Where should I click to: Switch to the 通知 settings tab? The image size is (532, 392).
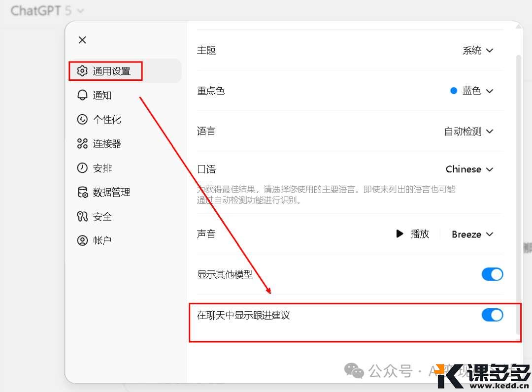click(102, 95)
